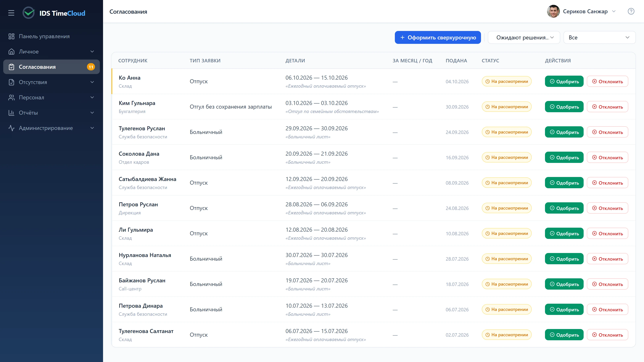Click the hamburger menu icon
This screenshot has height=362, width=644.
click(11, 13)
